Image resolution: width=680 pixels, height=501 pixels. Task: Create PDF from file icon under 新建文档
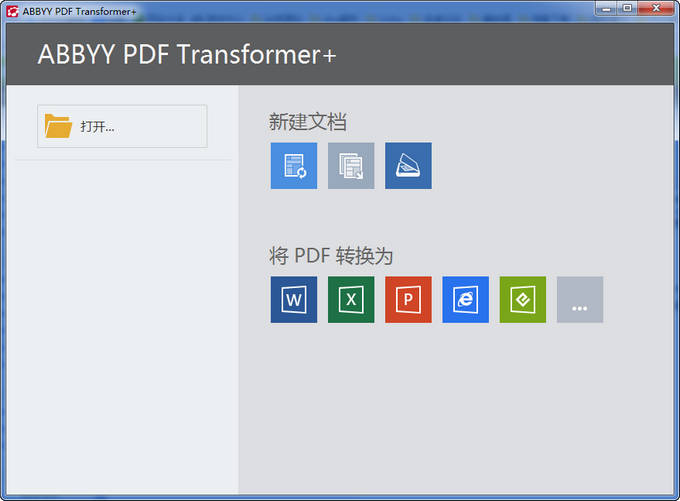(x=294, y=166)
